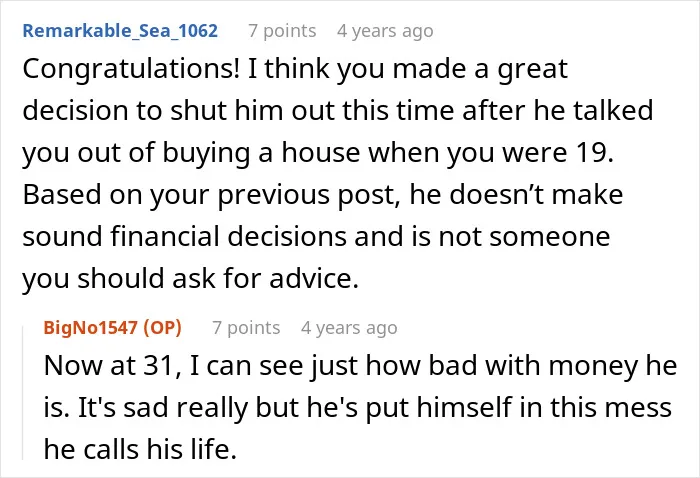Click the phrase 'Based on your previous post'
The image size is (700, 478).
click(211, 195)
